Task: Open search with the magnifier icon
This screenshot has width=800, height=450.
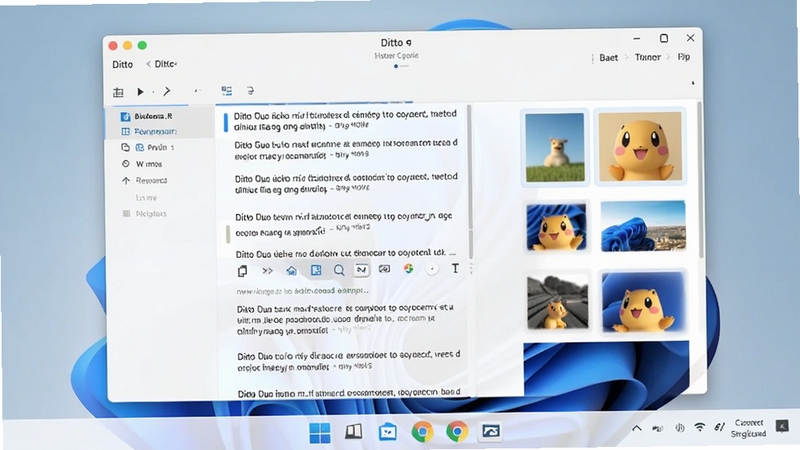Action: pos(339,270)
